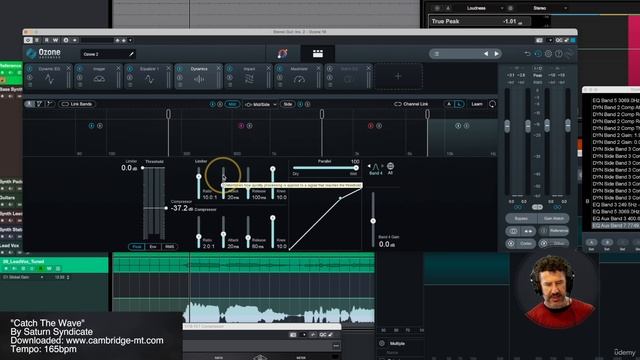Viewport: 640px width, 360px height.
Task: Click the swap arrows icon beside Reference
Action: (528, 231)
